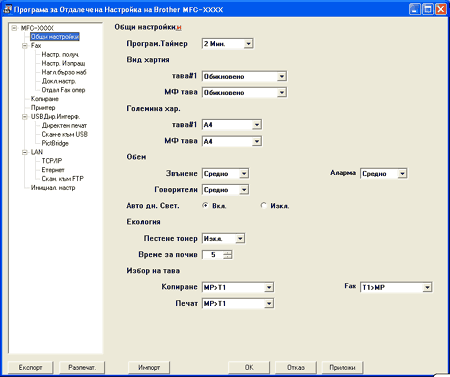The image size is (450, 377).
Task: Select Копиране in the tree
Action: 45,99
